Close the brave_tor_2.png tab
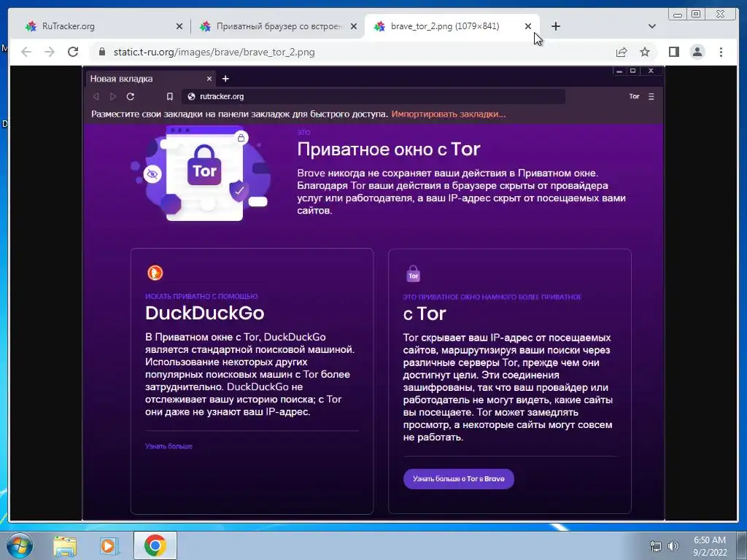Image resolution: width=747 pixels, height=560 pixels. coord(528,27)
